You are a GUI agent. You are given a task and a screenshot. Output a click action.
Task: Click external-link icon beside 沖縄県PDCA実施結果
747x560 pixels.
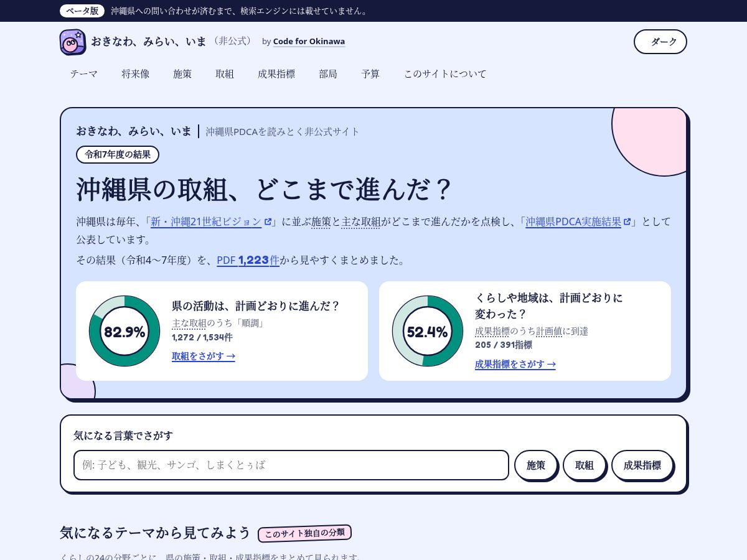coord(627,222)
